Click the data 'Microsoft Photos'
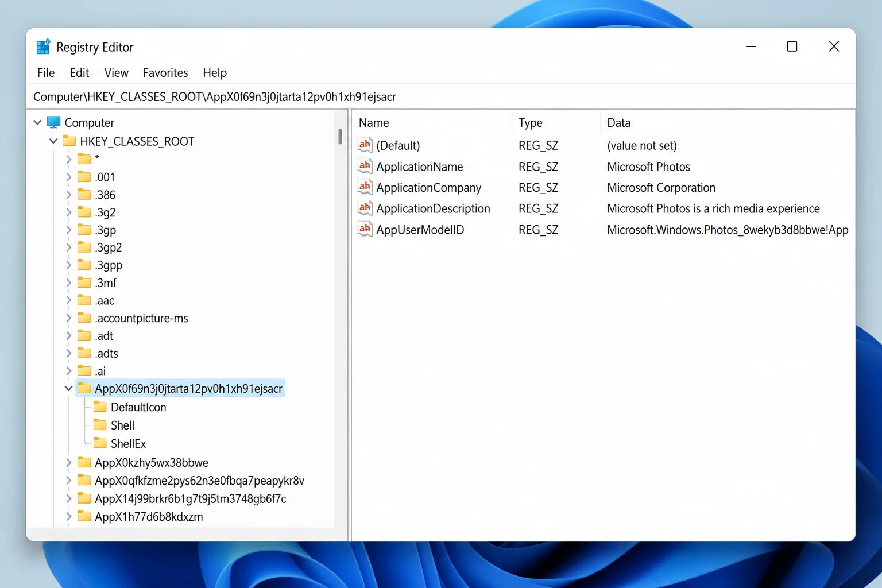Viewport: 882px width, 588px height. (x=648, y=167)
